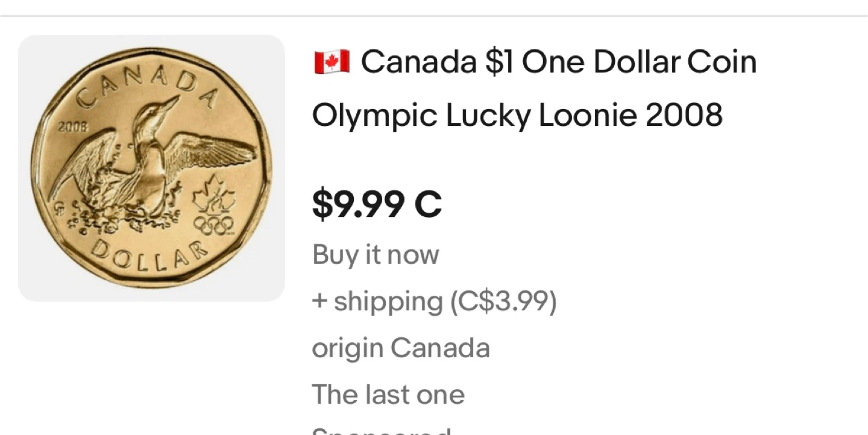Image resolution: width=868 pixels, height=435 pixels.
Task: Click the "origin Canada" text
Action: click(x=401, y=348)
